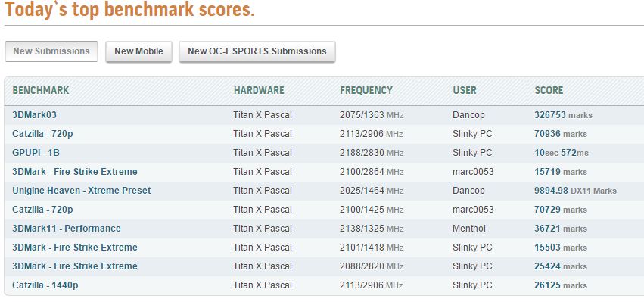
Task: Click Titan X Pascal in Unigine Heaven row
Action: coord(263,191)
